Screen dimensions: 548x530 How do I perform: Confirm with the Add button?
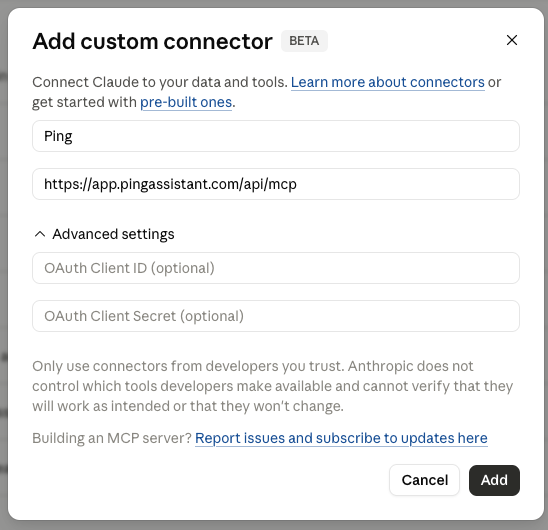494,480
